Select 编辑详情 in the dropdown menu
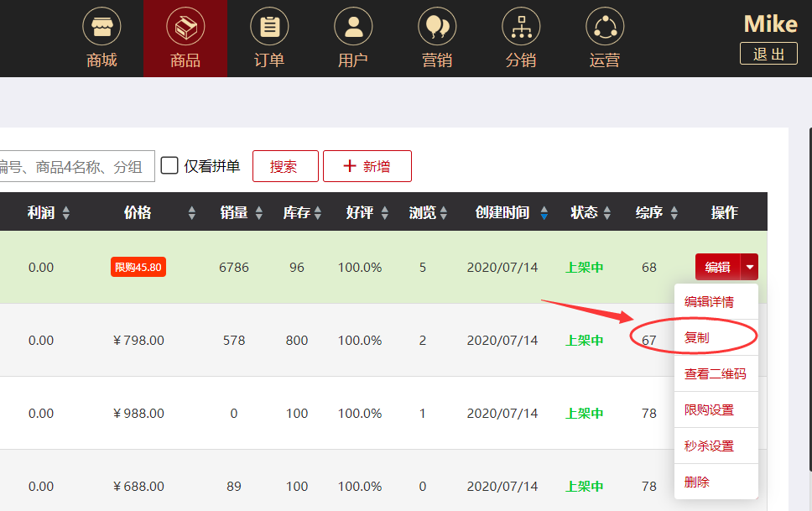 click(x=709, y=302)
